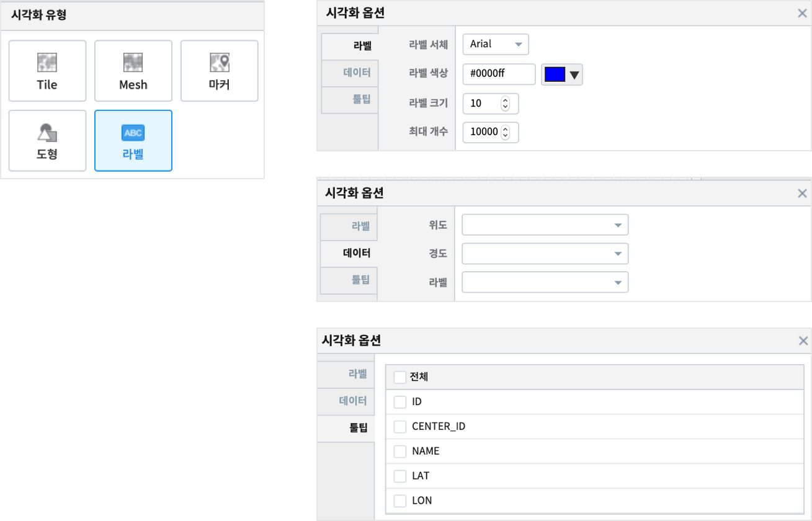Close the middle 시각화 옵션 panel

[802, 194]
